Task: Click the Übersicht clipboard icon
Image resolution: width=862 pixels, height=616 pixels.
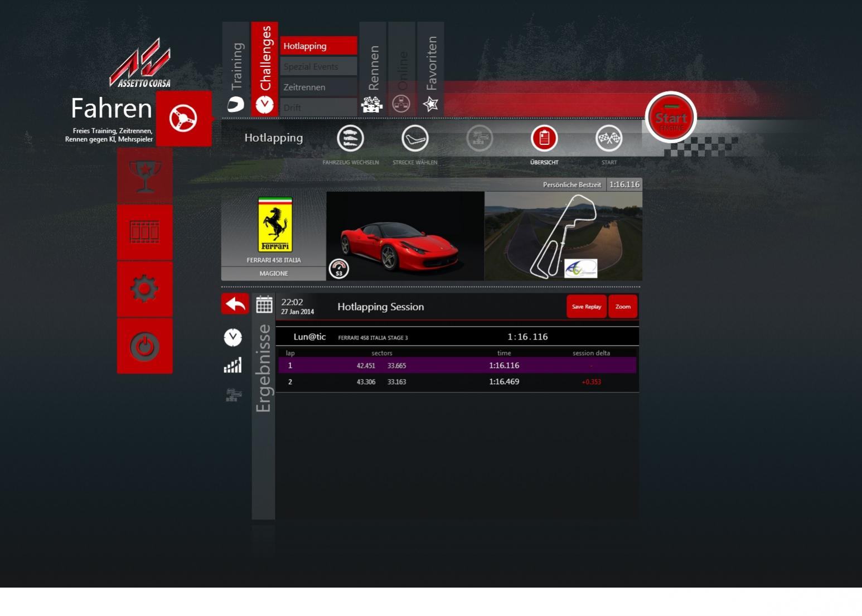Action: point(544,138)
